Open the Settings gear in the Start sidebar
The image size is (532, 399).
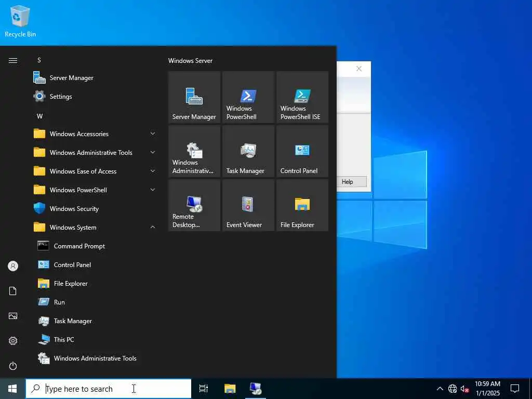[13, 341]
